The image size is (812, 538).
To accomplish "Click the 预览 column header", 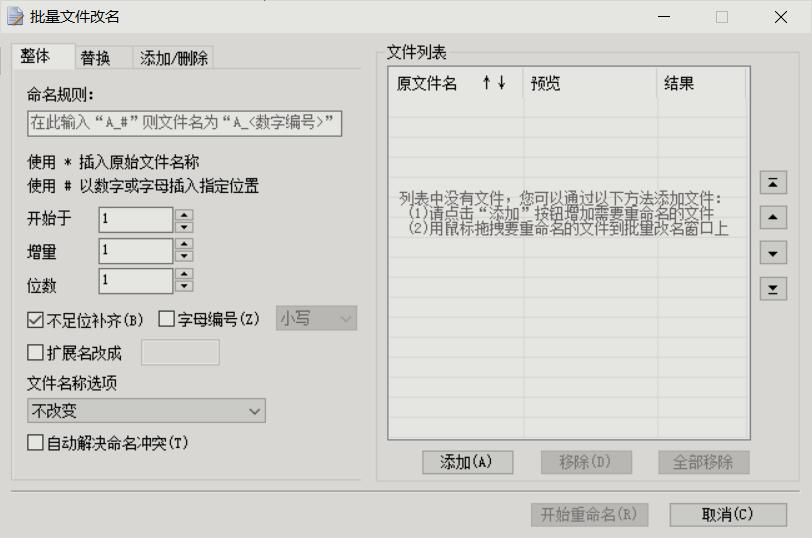I will (588, 84).
